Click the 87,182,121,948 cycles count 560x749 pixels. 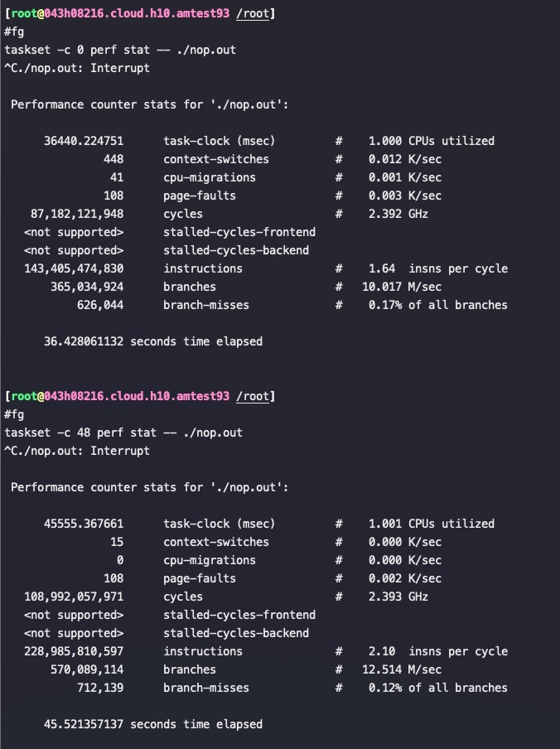pyautogui.click(x=77, y=214)
